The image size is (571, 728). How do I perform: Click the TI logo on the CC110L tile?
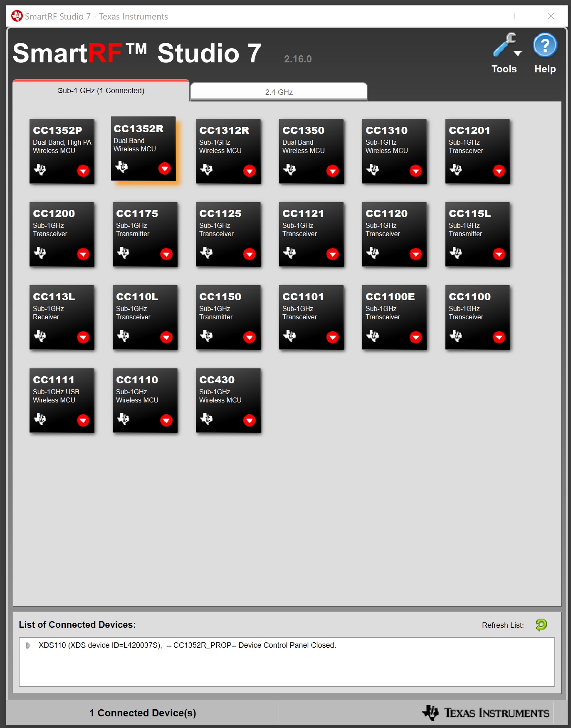point(123,336)
